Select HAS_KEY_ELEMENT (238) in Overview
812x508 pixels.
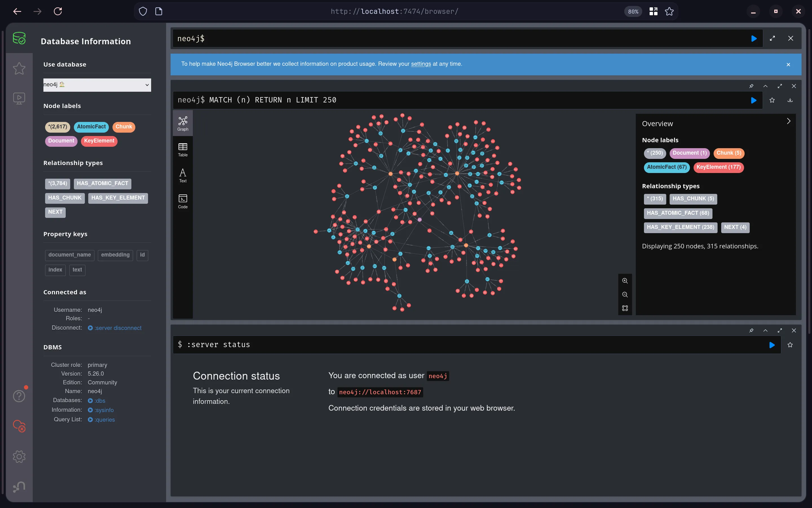[680, 227]
